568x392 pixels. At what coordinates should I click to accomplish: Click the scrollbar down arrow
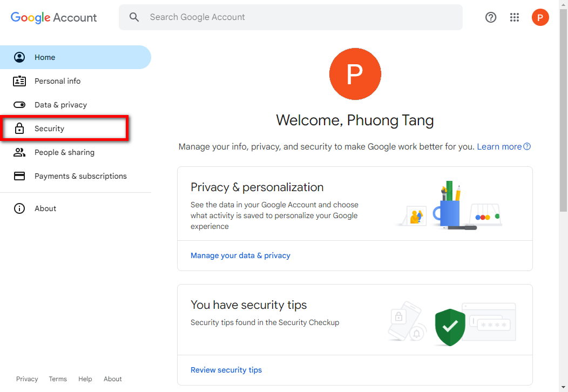pyautogui.click(x=563, y=388)
